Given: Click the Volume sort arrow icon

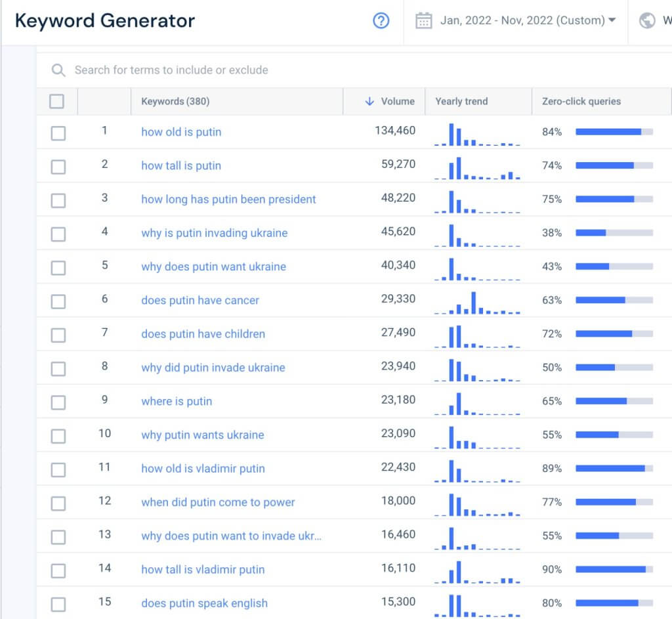Looking at the screenshot, I should [369, 101].
